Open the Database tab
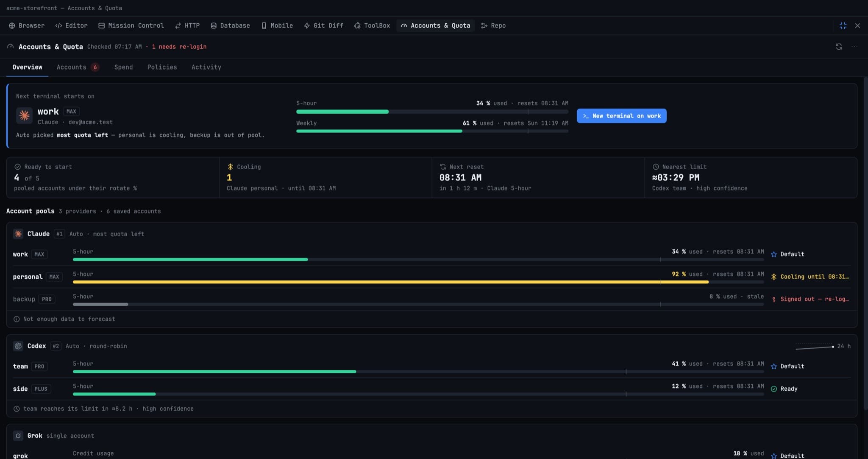The height and width of the screenshot is (459, 868). [x=230, y=25]
